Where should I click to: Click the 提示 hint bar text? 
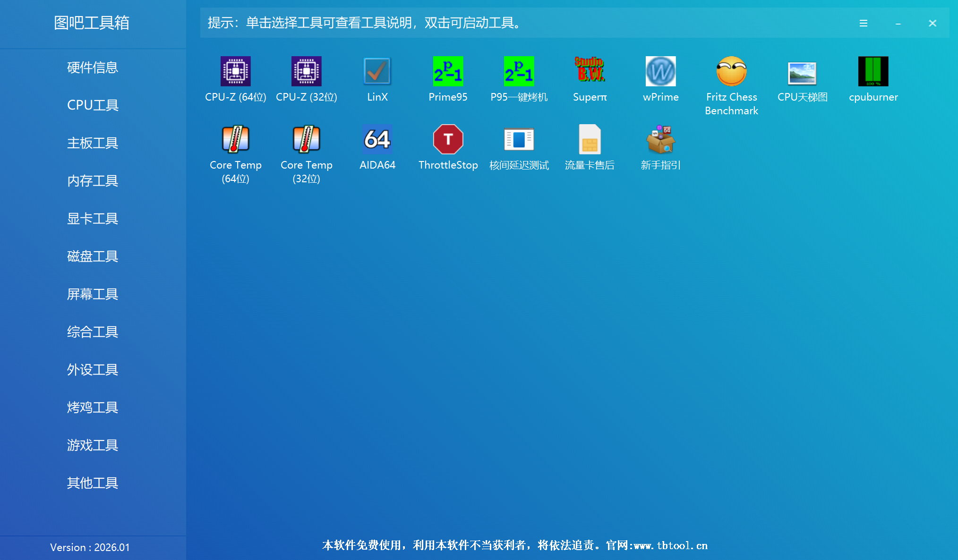point(364,23)
